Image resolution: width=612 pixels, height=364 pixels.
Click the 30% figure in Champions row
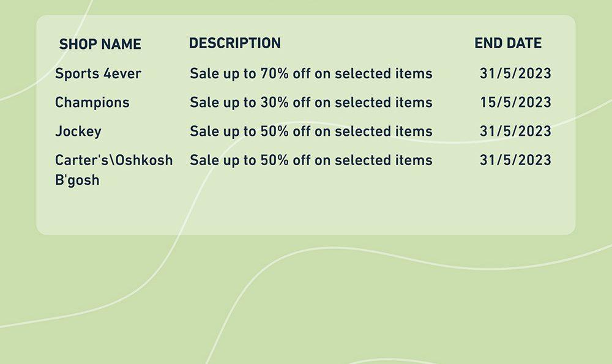(274, 102)
